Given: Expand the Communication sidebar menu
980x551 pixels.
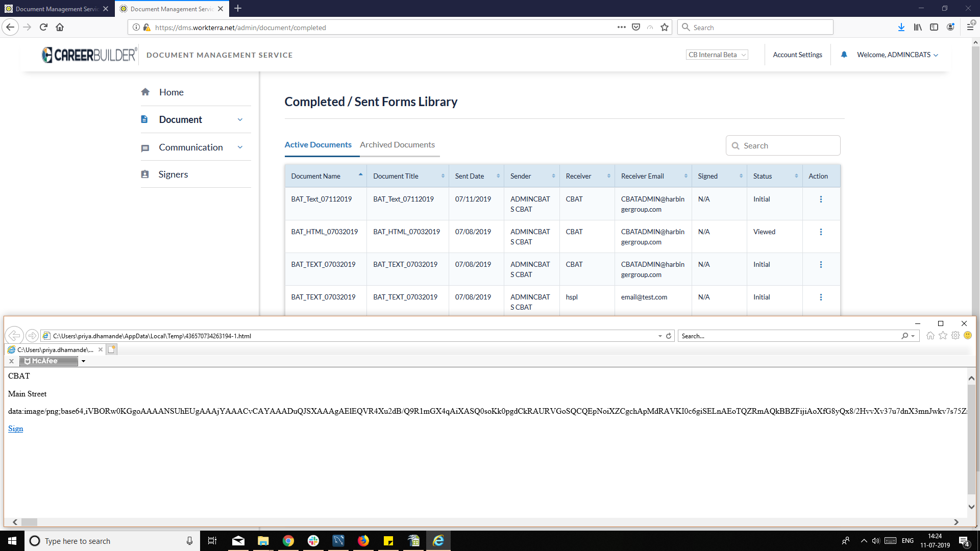Looking at the screenshot, I should pyautogui.click(x=240, y=147).
